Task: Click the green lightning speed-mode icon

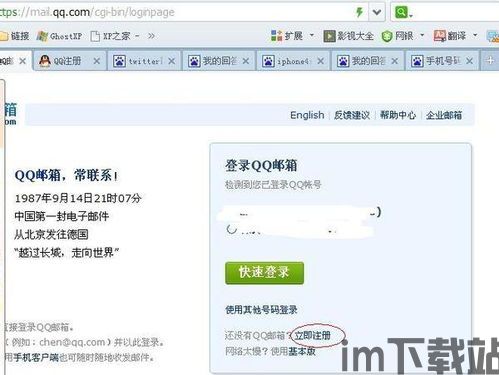Action: 359,13
